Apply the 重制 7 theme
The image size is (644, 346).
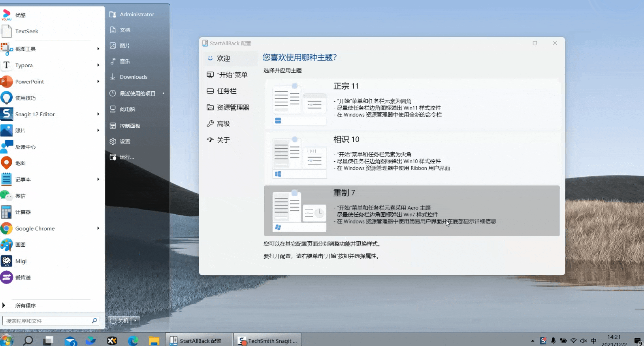[412, 211]
